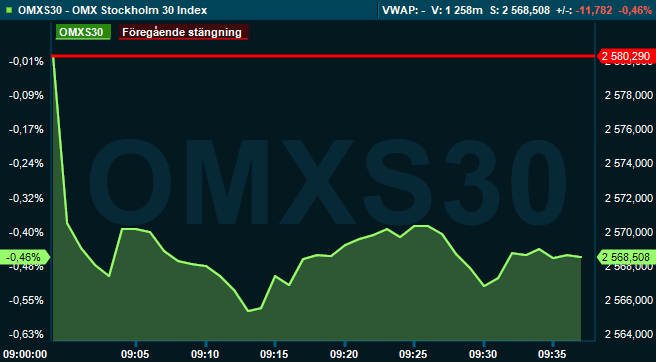Click the S: 2 568,508 last price readout
This screenshot has width=656, height=362.
520,10
